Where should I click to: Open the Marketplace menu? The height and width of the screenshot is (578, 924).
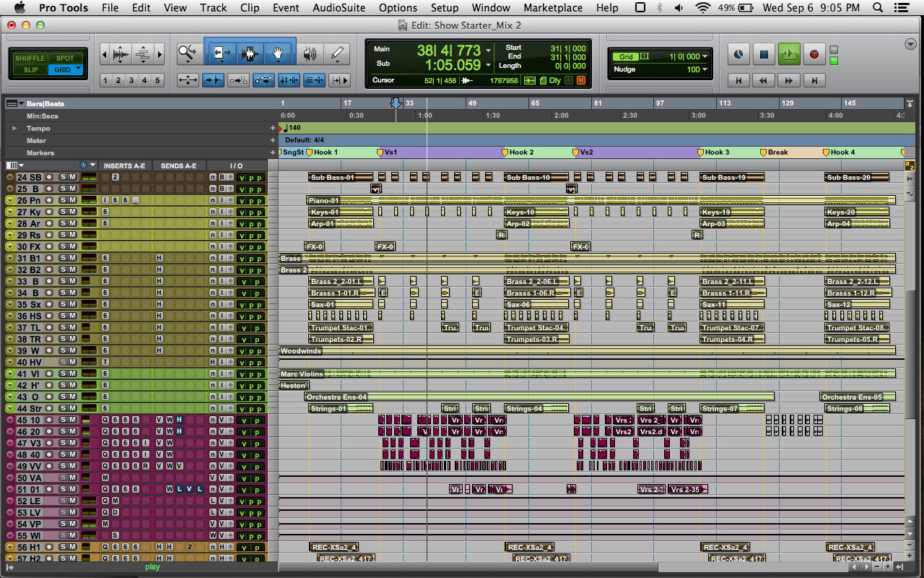click(553, 8)
